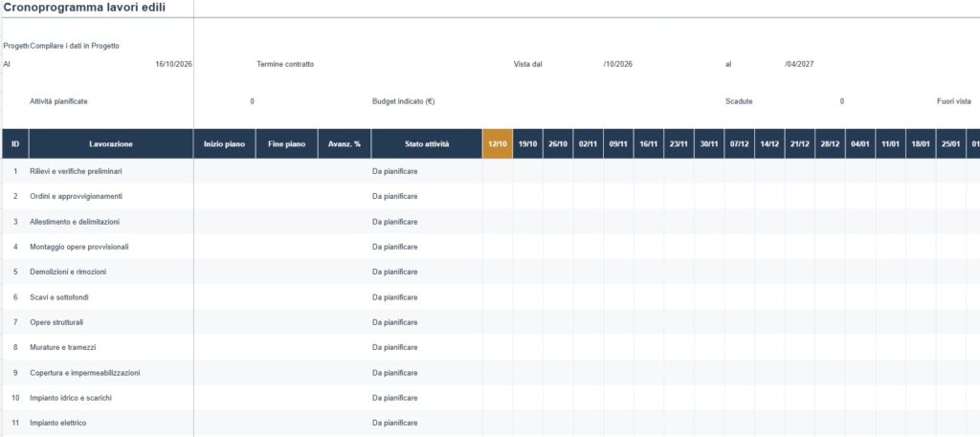This screenshot has width=980, height=437.
Task: Select 'Scavi e sottofondi' cell
Action: pyautogui.click(x=111, y=297)
